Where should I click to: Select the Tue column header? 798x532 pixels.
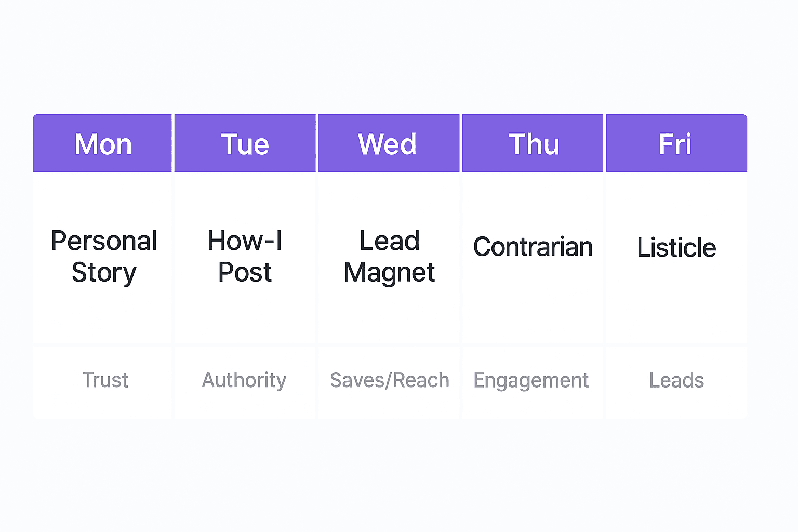coord(245,144)
